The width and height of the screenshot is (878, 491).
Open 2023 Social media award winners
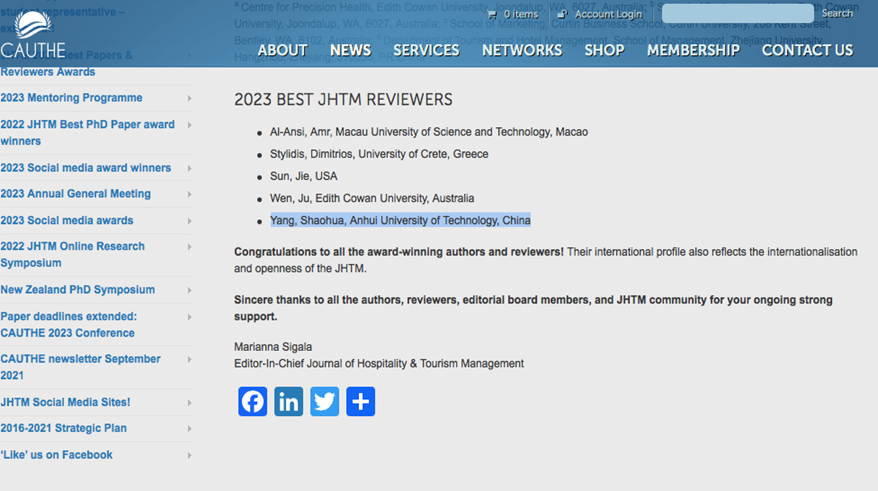[86, 168]
